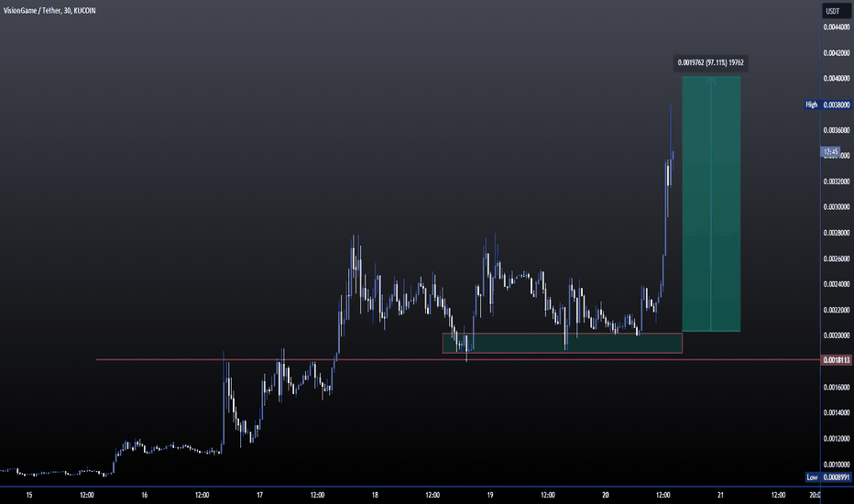The width and height of the screenshot is (854, 504).
Task: Click the 0.0022000 price axis label
Action: (836, 310)
